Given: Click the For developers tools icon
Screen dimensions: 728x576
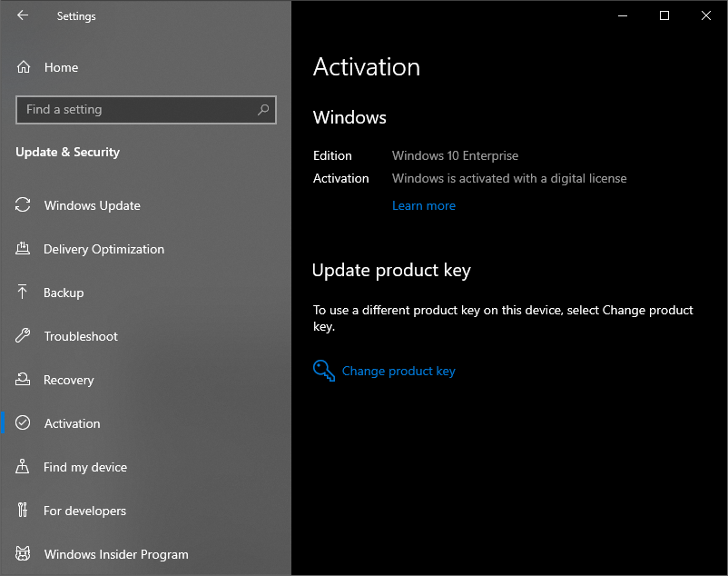Looking at the screenshot, I should [23, 510].
